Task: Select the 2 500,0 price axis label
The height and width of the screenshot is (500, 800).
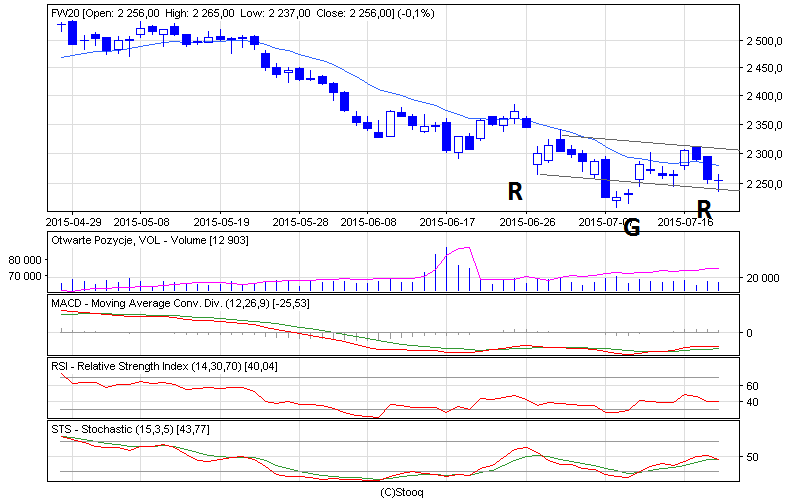Action: [x=764, y=41]
